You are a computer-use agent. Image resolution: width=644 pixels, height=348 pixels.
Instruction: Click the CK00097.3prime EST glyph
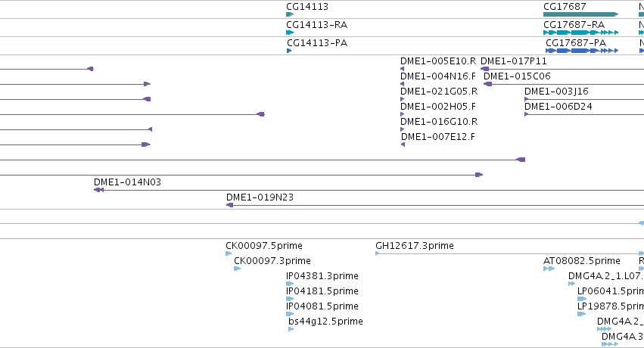[x=238, y=269]
